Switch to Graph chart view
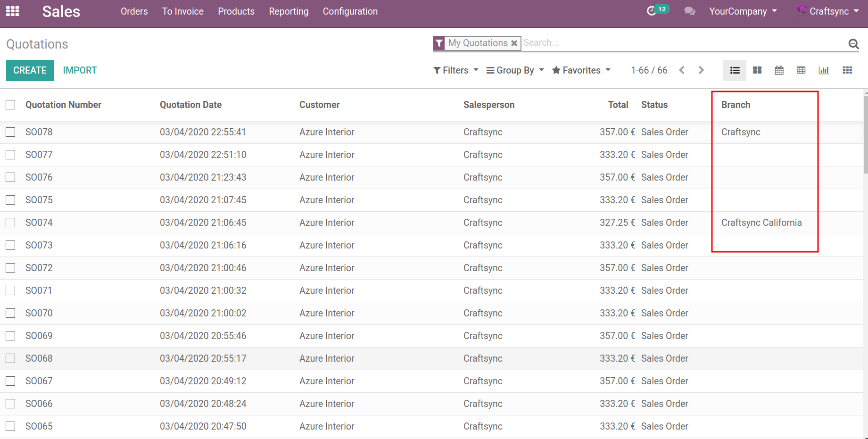 pos(824,70)
